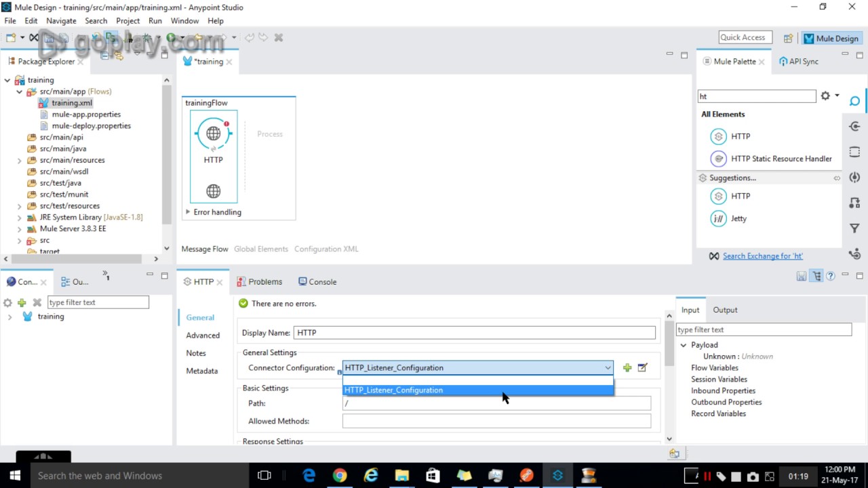The image size is (868, 488).
Task: Click the Windows Start button
Action: 15,475
